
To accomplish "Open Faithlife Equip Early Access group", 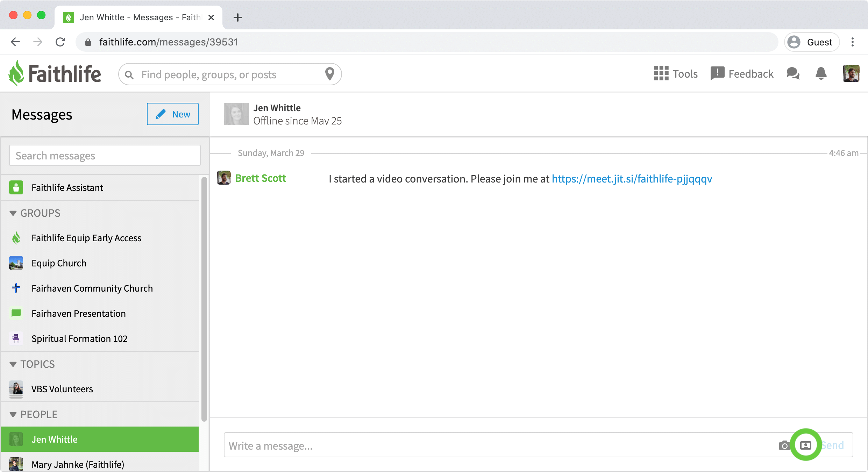I will [100, 238].
